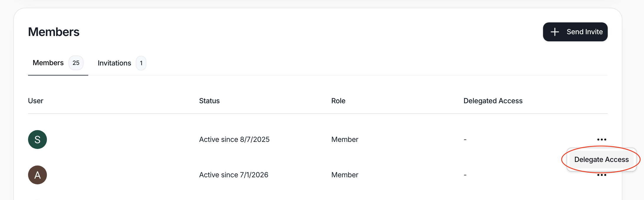Viewport: 644px width, 200px height.
Task: Open the three-dot menu for user A
Action: pyautogui.click(x=601, y=175)
